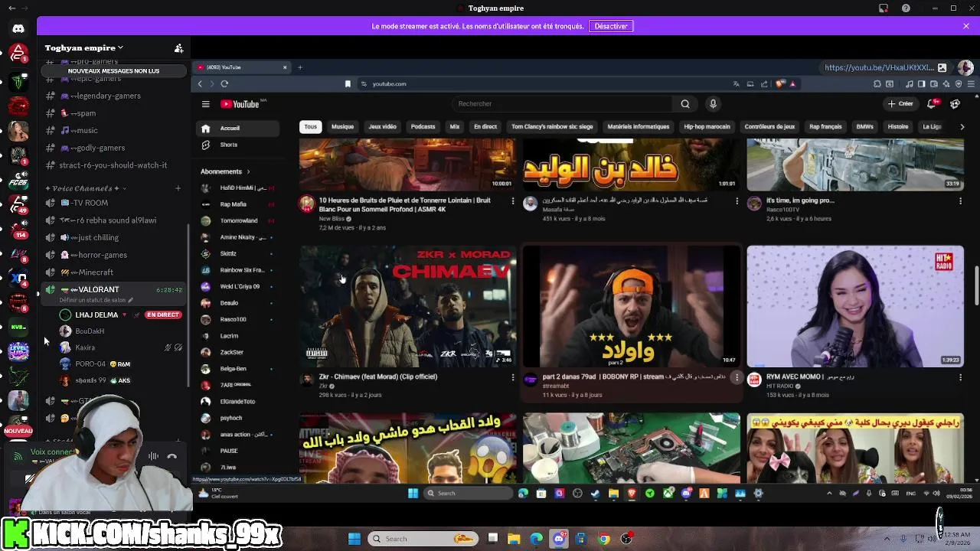Open the Créer dropdown button on YouTube
Viewport: 980px width, 551px height.
point(900,104)
